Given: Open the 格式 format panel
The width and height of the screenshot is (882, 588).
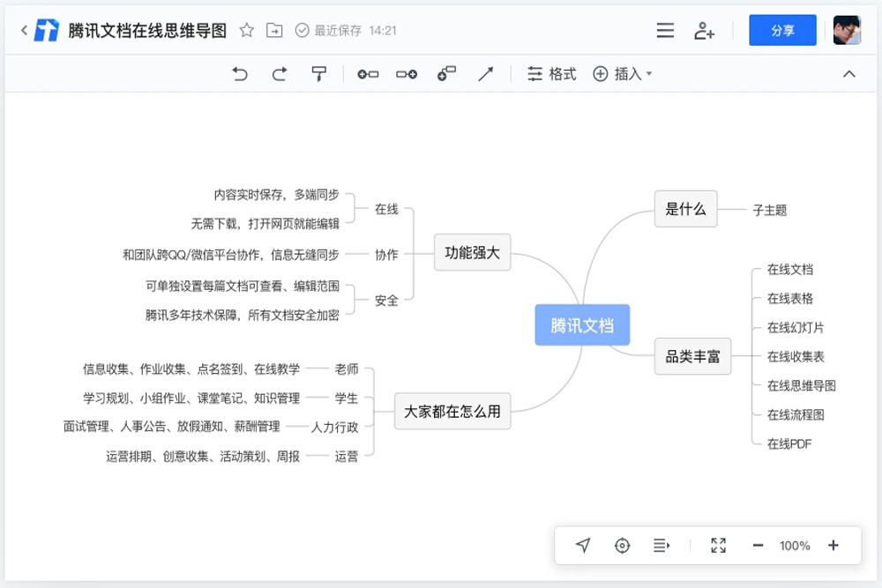Looking at the screenshot, I should 551,74.
